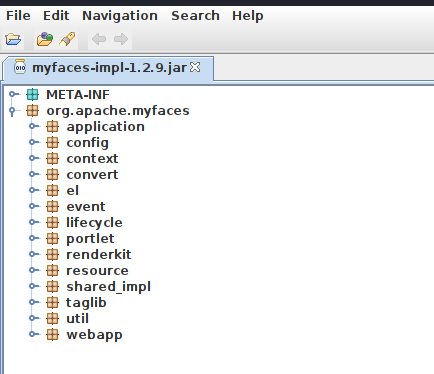Viewport: 434px width, 374px height.
Task: Expand the util package
Action: [34, 318]
